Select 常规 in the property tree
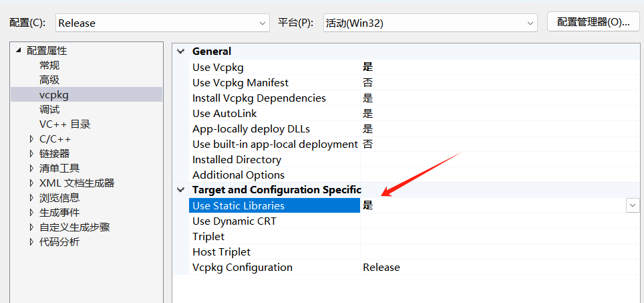 coord(49,66)
